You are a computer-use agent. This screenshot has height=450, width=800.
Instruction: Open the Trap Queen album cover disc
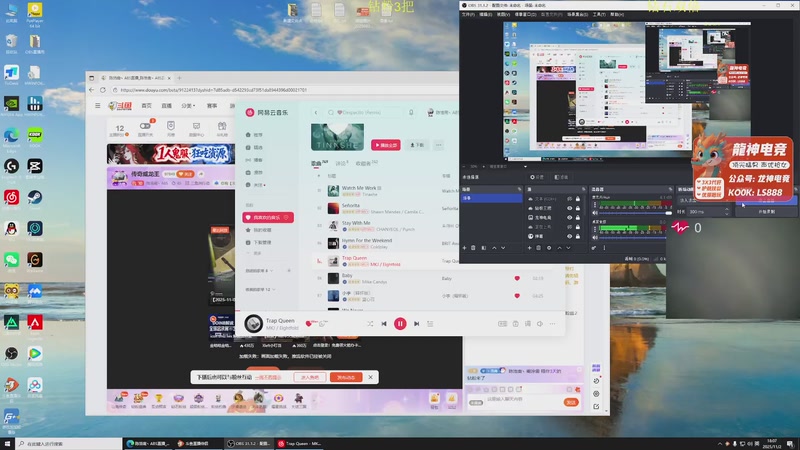[254, 323]
